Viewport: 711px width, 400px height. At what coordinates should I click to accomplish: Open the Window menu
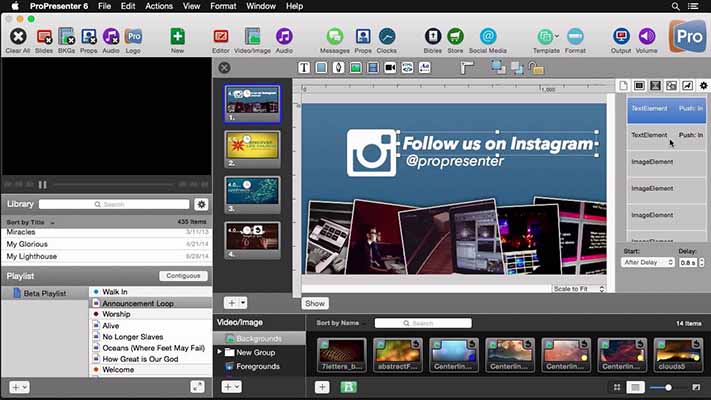pyautogui.click(x=261, y=6)
